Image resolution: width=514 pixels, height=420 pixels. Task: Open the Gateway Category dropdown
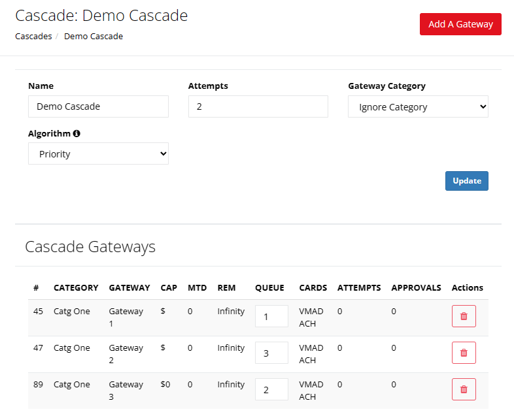tap(418, 107)
